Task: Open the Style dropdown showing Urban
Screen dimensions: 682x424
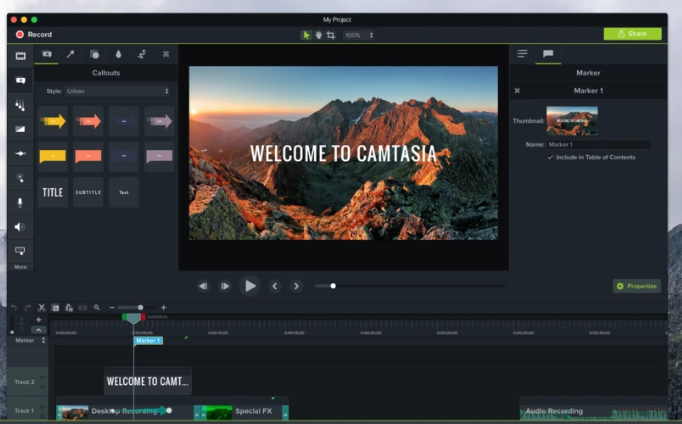Action: [x=118, y=91]
